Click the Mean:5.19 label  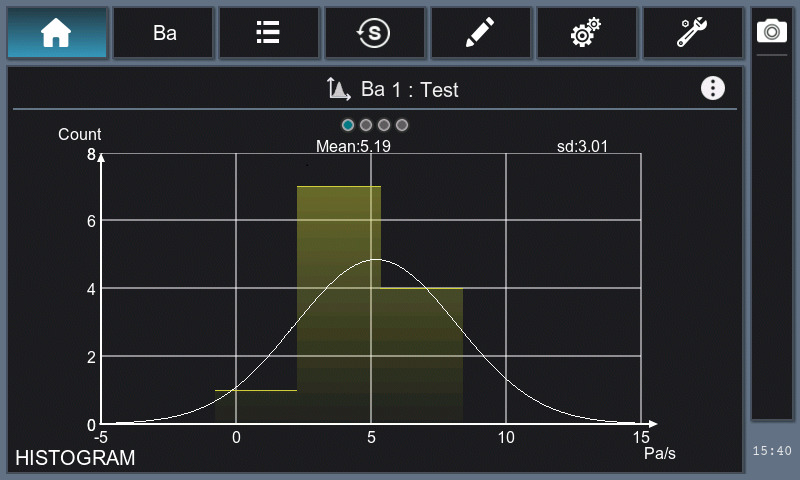tap(353, 146)
